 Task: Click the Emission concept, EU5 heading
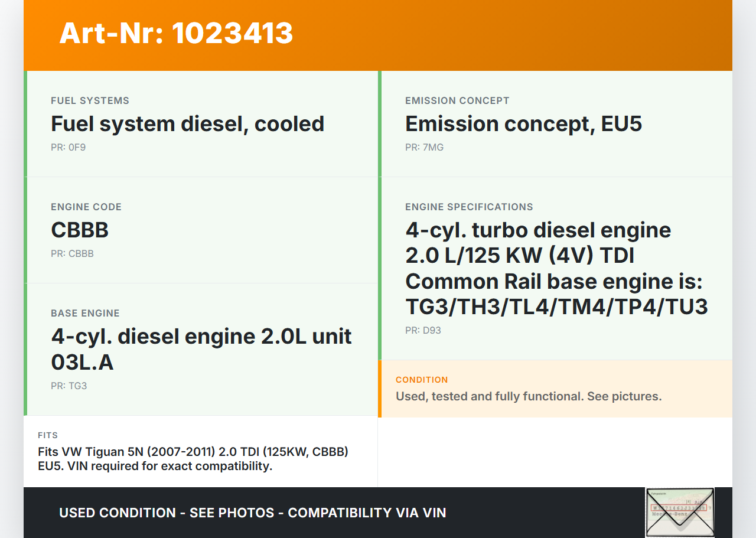[x=523, y=124]
